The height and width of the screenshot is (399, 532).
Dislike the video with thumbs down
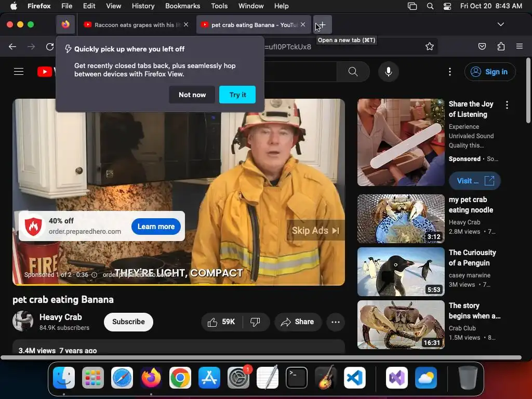(255, 322)
